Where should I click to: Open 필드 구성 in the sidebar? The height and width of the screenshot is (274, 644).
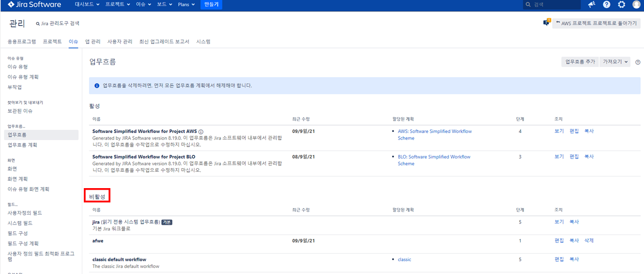pyautogui.click(x=17, y=233)
